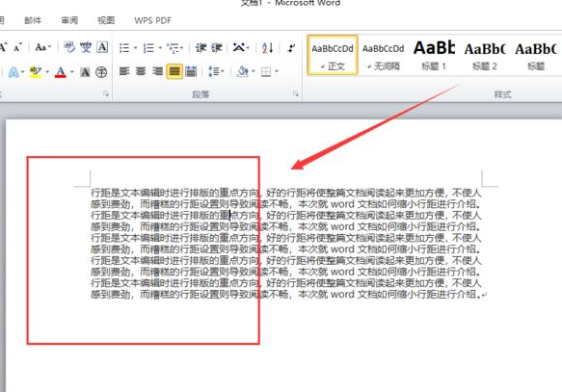Open Paragraph dialog launcher
Image resolution: width=562 pixels, height=392 pixels.
296,93
